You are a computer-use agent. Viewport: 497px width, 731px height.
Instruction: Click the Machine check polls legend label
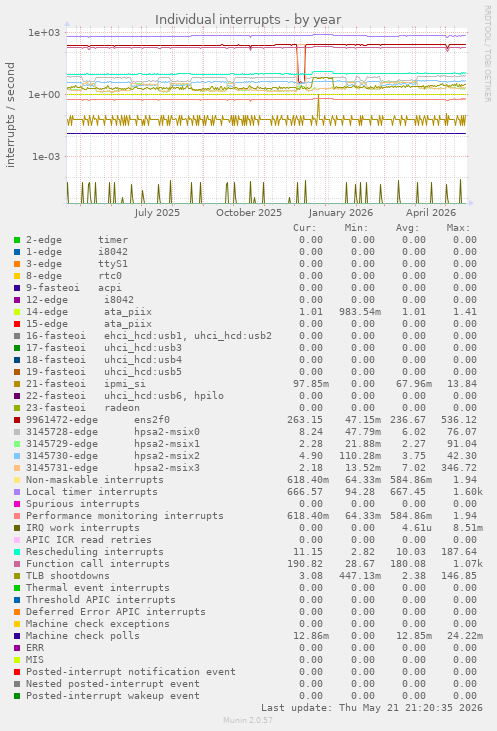(x=83, y=636)
